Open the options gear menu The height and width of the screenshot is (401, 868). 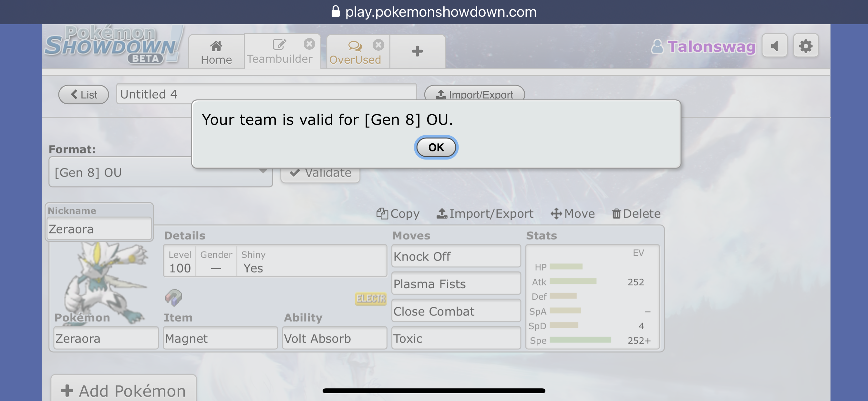[805, 46]
